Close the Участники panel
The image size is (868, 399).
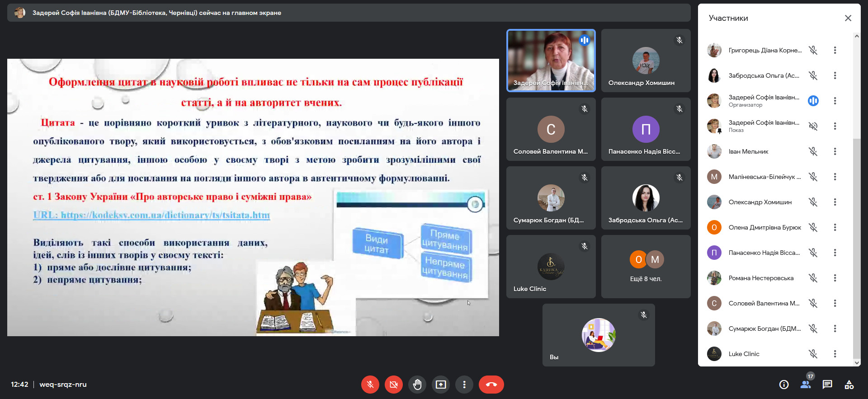[x=848, y=18]
